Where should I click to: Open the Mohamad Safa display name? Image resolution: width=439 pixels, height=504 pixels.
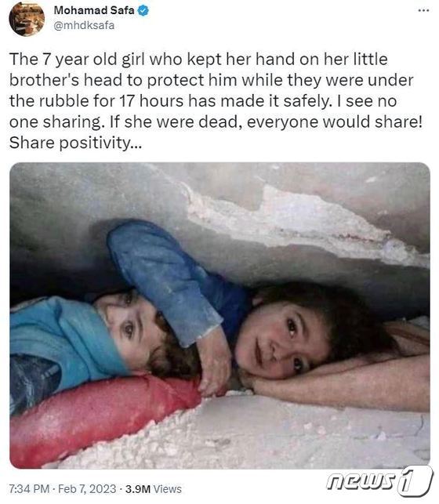[x=94, y=10]
